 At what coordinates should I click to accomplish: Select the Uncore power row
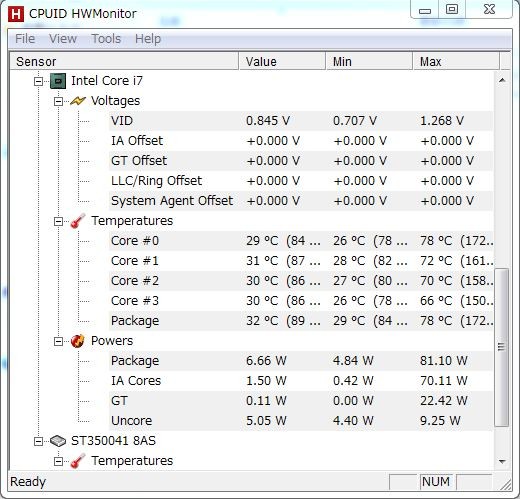pyautogui.click(x=301, y=421)
